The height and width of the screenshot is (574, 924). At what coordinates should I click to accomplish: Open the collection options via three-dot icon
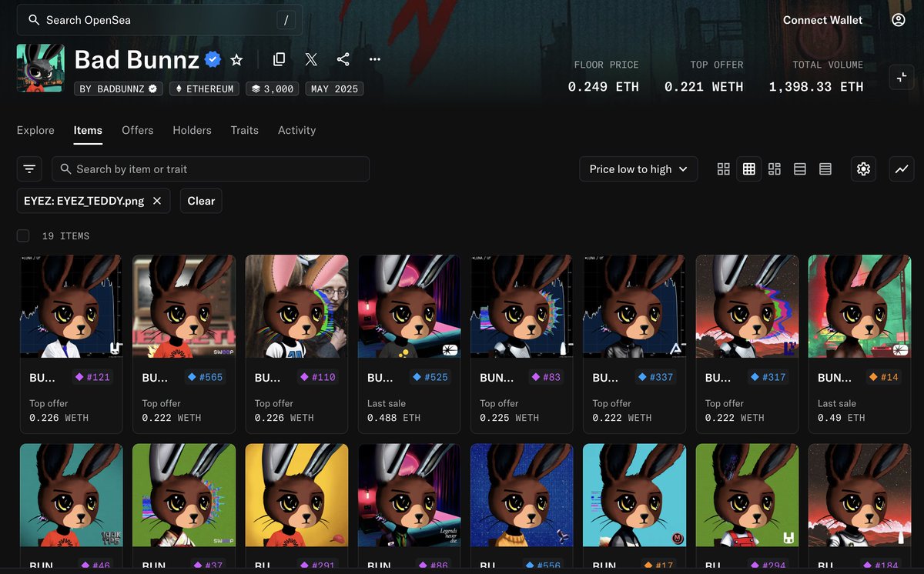(374, 59)
